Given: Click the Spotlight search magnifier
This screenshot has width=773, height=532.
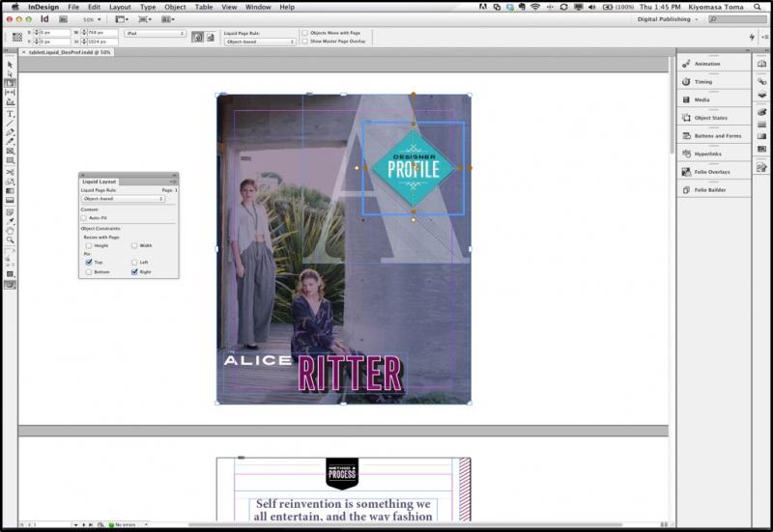Looking at the screenshot, I should coord(760,7).
